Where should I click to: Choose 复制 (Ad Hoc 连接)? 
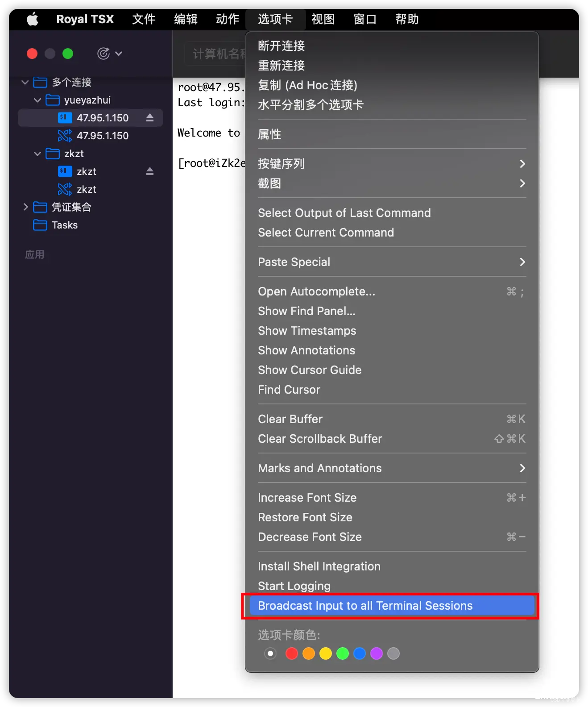click(392, 85)
